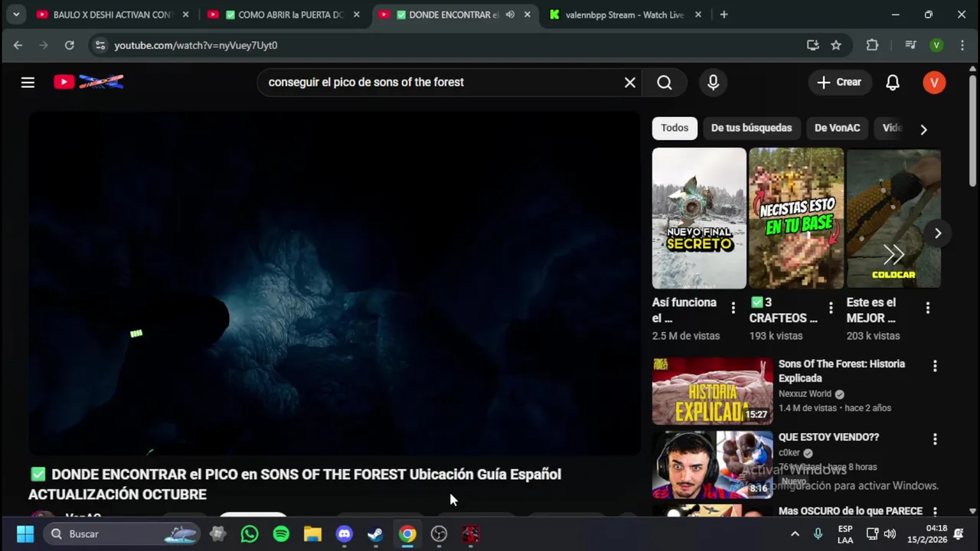Viewport: 980px width, 551px height.
Task: Open HISTORIA EXPLICADA video thumbnail
Action: (712, 391)
